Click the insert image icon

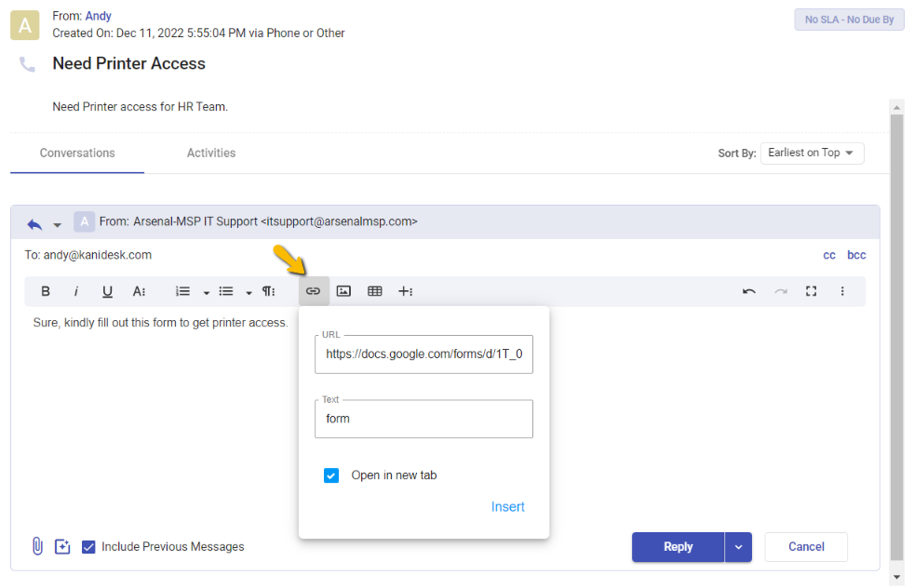tap(344, 291)
